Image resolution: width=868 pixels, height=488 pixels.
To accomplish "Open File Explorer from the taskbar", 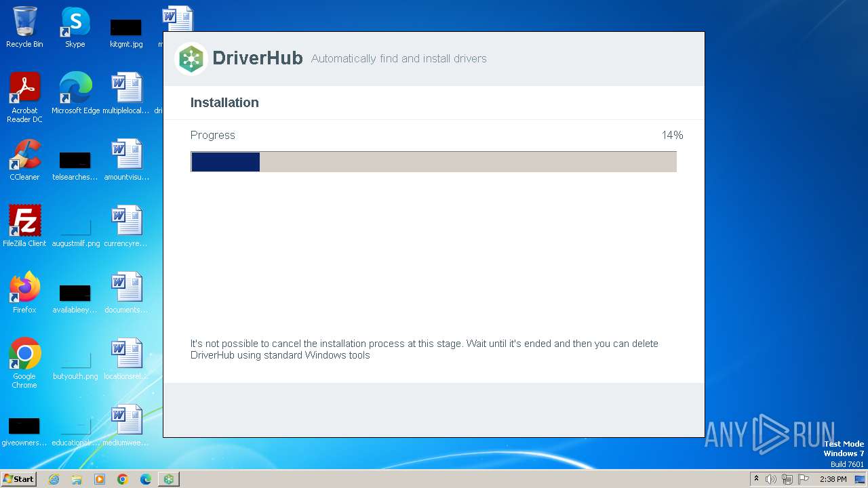I will click(77, 479).
